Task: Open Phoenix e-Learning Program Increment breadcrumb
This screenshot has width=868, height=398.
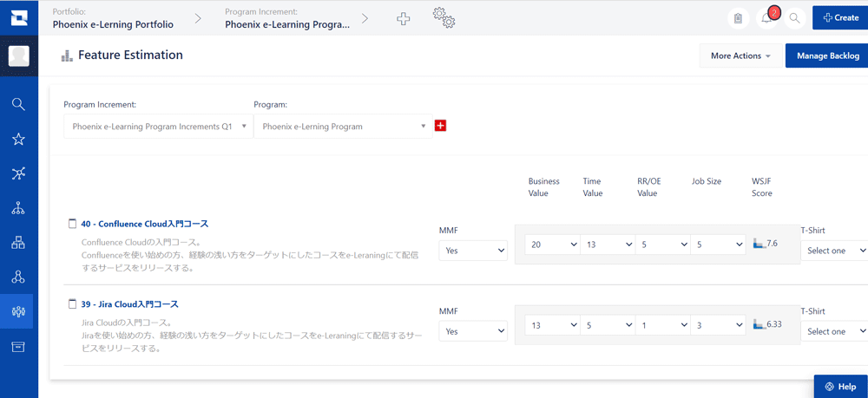Action: pyautogui.click(x=287, y=24)
